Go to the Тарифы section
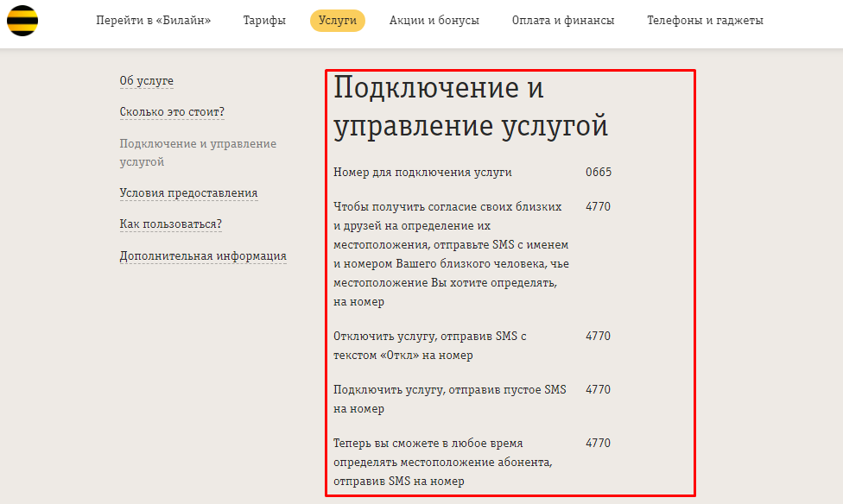This screenshot has width=843, height=504. point(264,21)
